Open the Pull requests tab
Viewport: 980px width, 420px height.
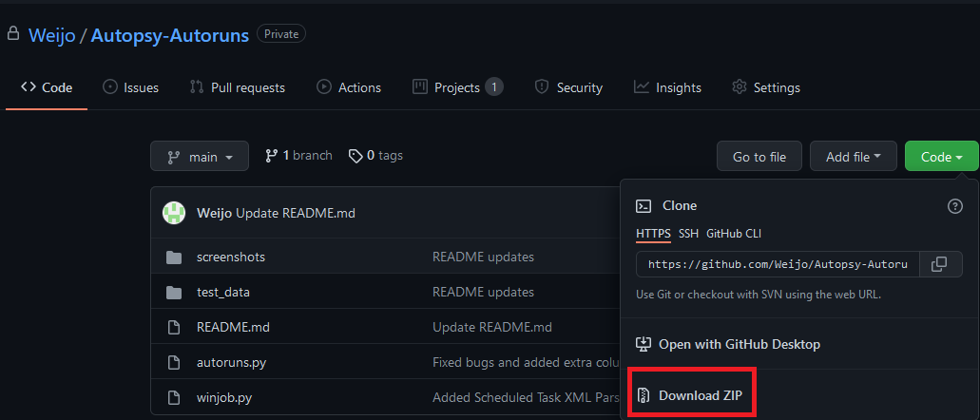[237, 87]
